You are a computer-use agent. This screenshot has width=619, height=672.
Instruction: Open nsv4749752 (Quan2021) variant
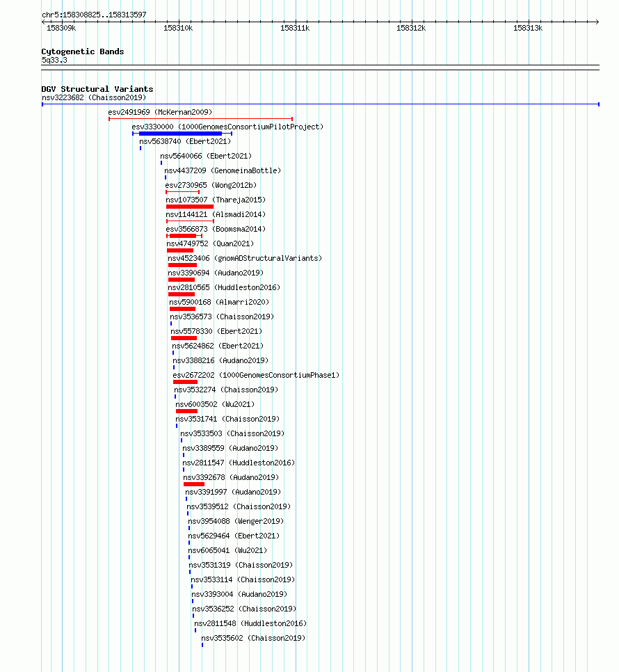point(210,243)
